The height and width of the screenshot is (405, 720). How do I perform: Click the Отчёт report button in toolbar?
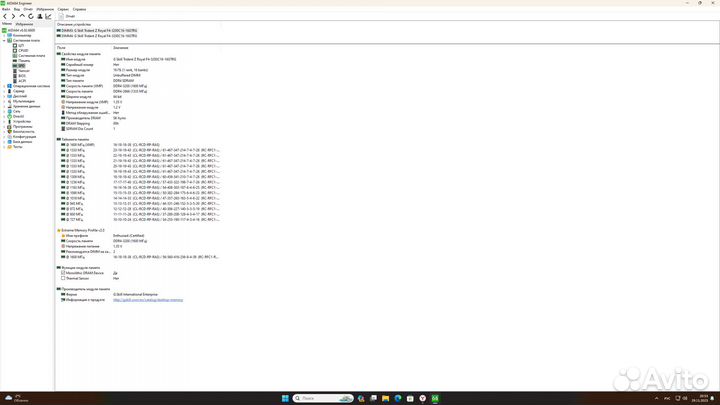coord(67,16)
